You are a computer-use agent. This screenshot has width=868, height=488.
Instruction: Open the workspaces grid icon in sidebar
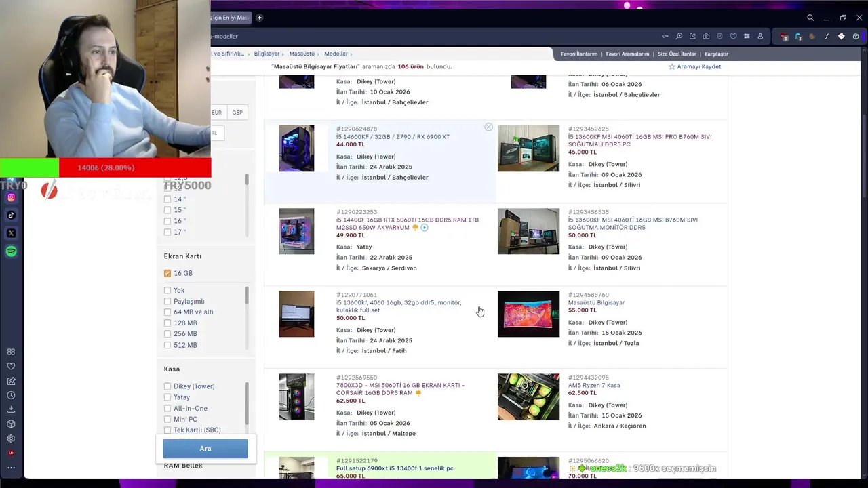pos(11,352)
